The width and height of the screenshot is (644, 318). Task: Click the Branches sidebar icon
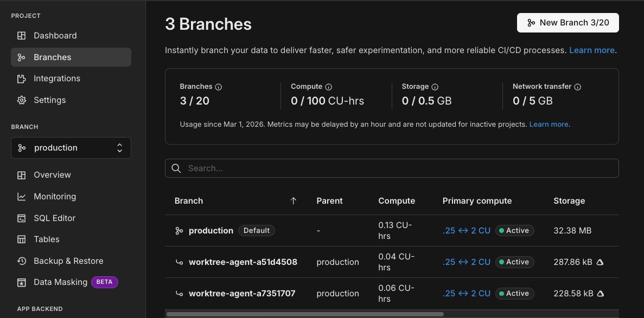[21, 57]
